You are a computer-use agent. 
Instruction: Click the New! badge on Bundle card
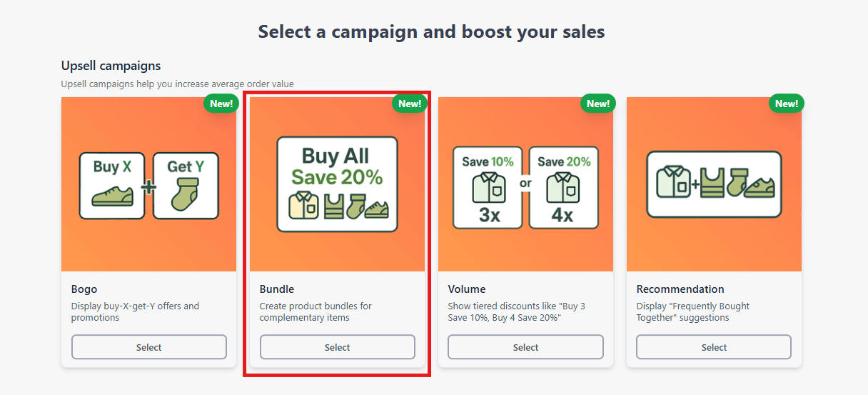(410, 104)
